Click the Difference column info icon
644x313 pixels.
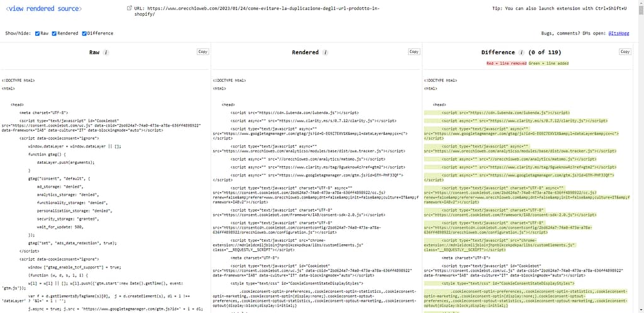pos(521,53)
